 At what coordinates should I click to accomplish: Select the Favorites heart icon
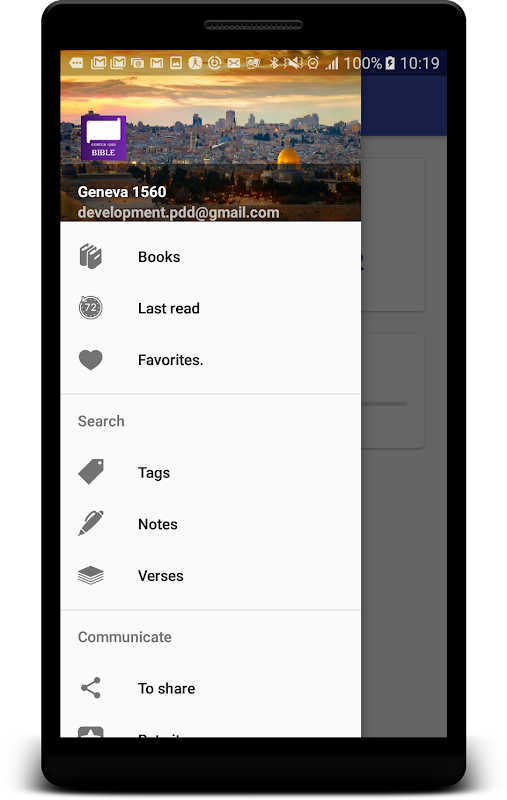click(91, 360)
